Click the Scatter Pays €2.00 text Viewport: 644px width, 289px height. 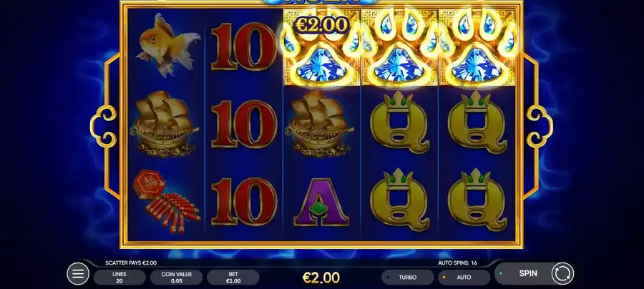click(131, 263)
